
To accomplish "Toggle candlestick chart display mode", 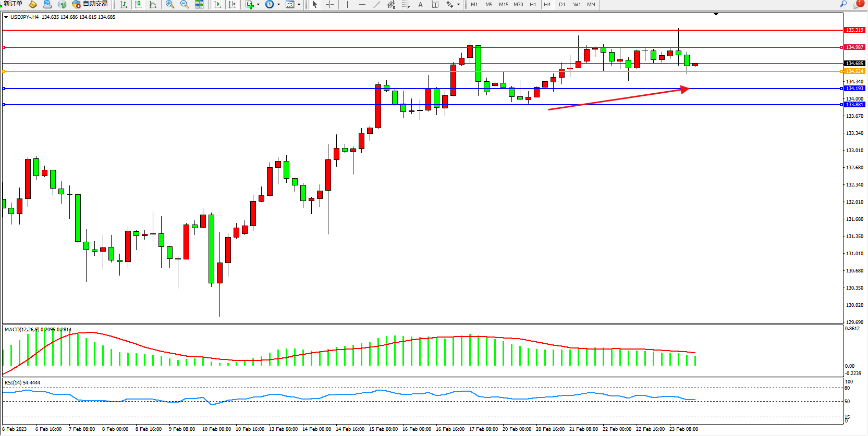I will coord(138,5).
